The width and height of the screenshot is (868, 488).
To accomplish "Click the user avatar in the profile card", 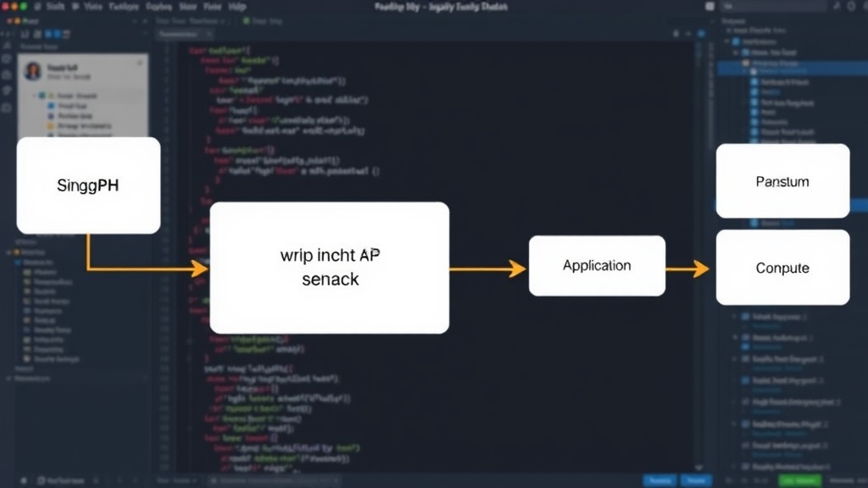I will click(33, 71).
